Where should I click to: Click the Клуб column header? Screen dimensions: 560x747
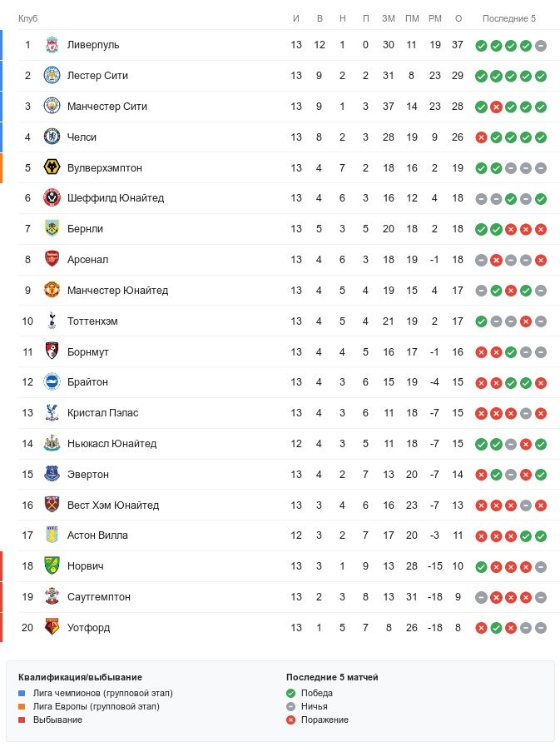28,18
